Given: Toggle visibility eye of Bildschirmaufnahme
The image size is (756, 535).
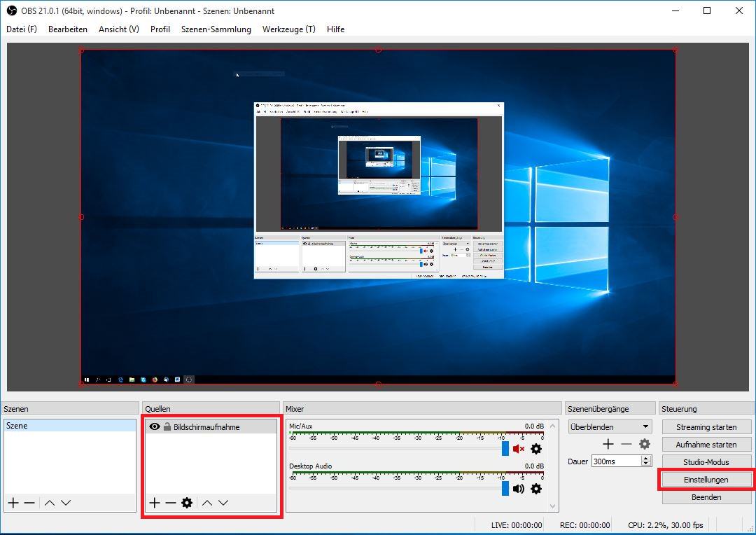Looking at the screenshot, I should (154, 426).
